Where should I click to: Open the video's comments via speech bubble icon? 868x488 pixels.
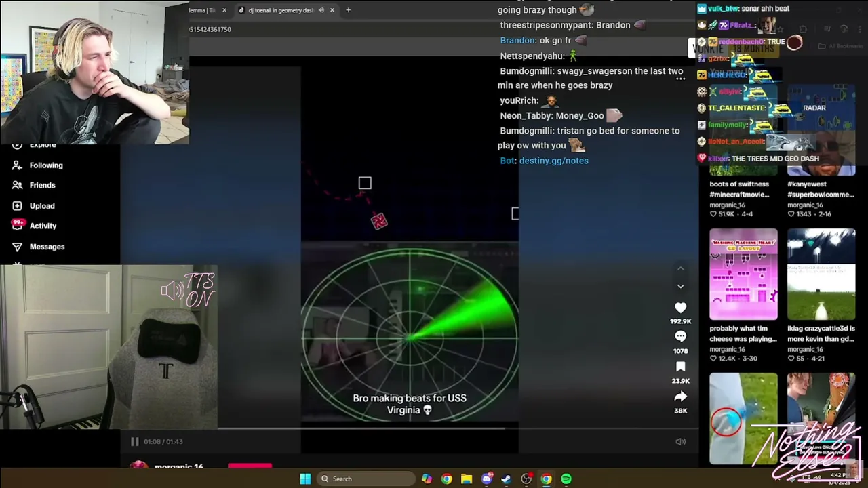click(x=680, y=337)
